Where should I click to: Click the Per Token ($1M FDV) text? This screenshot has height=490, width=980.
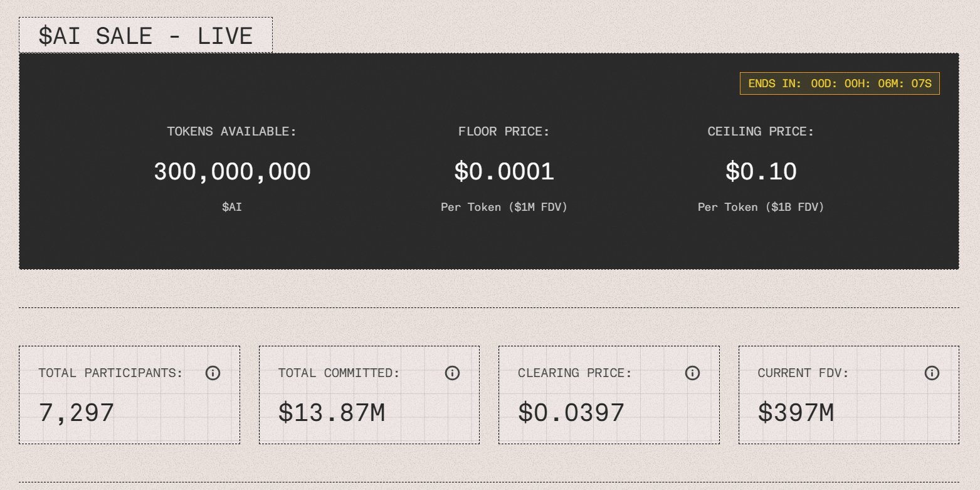pyautogui.click(x=503, y=207)
